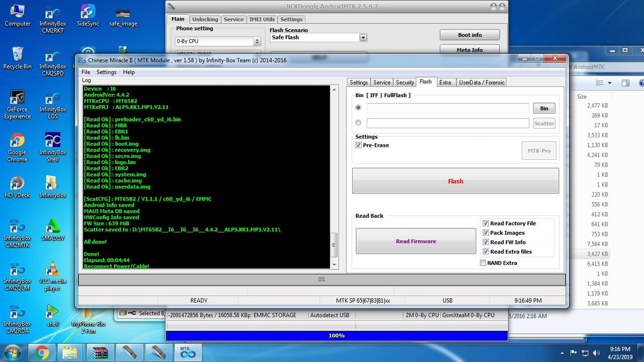
Task: Open the InfinityBox folder on desktop
Action: pos(53,187)
